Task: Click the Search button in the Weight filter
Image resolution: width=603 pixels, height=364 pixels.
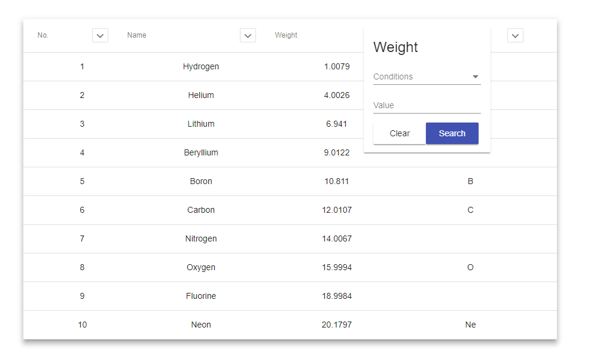Action: coord(452,133)
